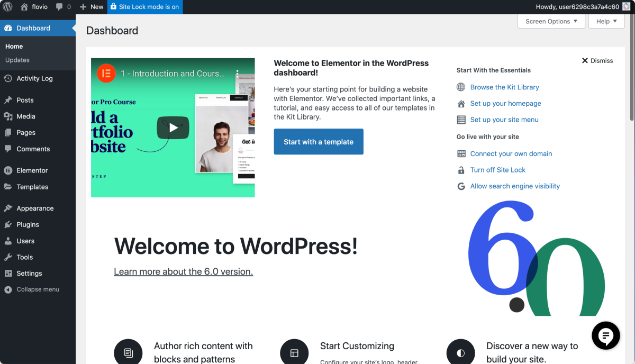Click the half-circle styles icon near Discover
The height and width of the screenshot is (364, 635).
(460, 353)
